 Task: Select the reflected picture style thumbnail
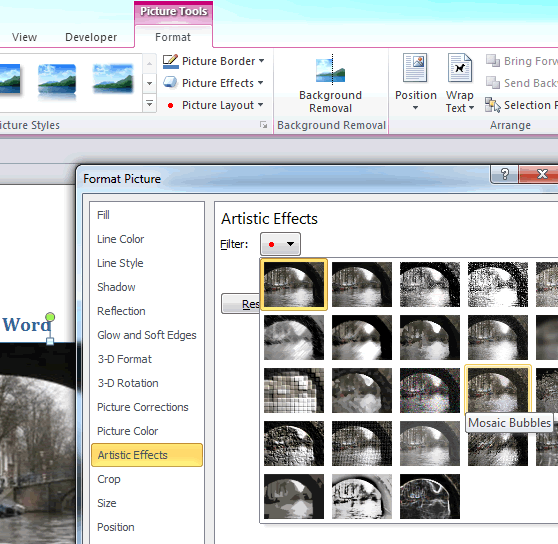coord(57,81)
